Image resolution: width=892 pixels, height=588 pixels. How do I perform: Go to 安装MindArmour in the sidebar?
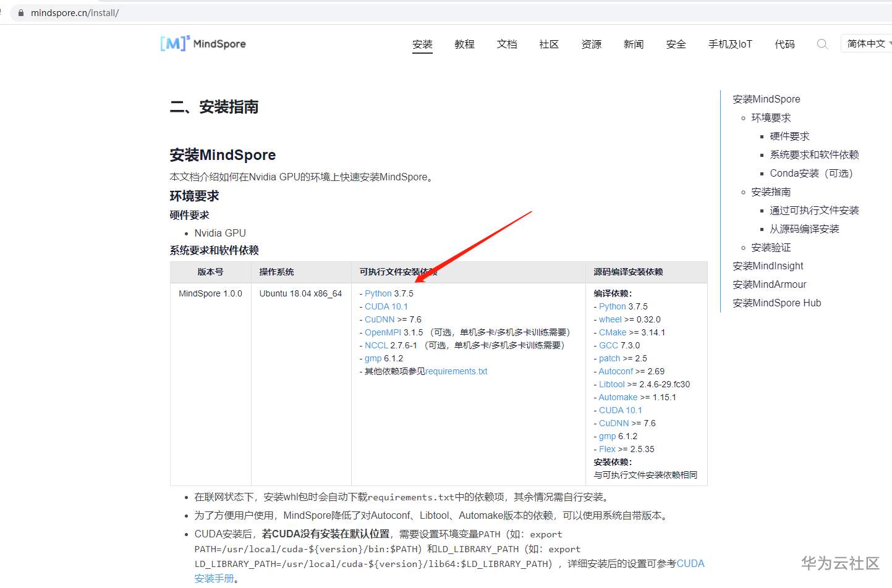pyautogui.click(x=770, y=284)
